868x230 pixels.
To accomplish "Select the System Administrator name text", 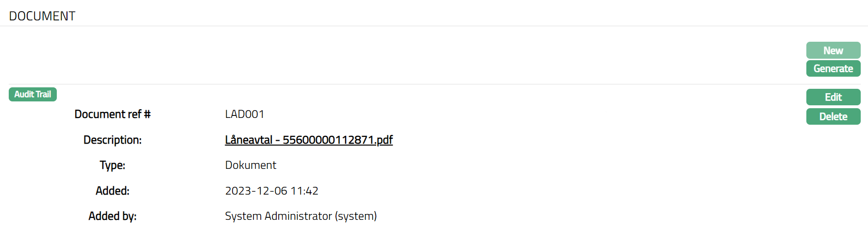I will (x=279, y=216).
